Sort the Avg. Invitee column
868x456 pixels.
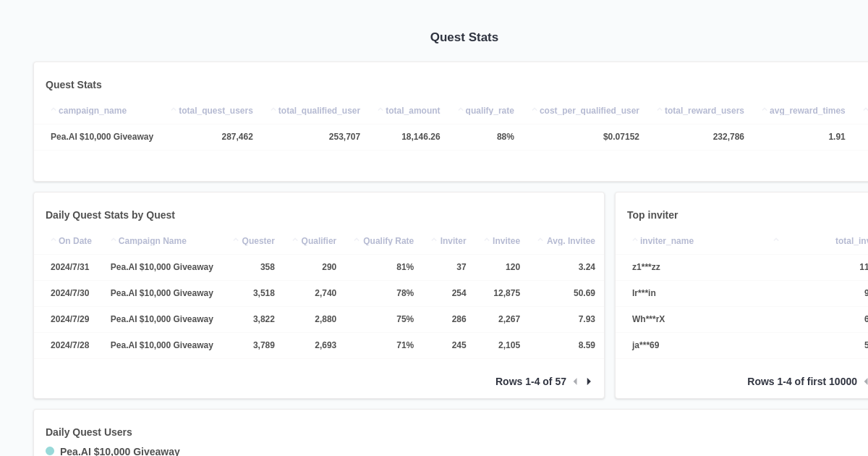(571, 241)
